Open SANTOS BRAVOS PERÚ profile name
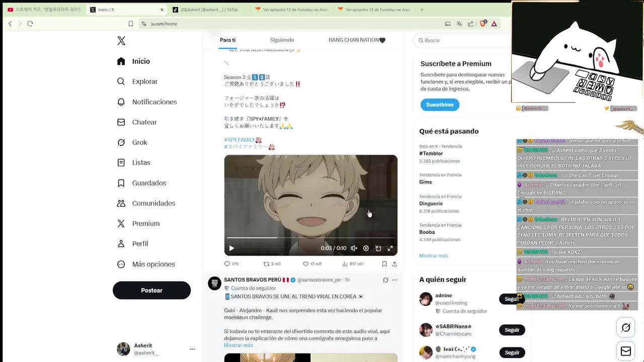 [x=257, y=280]
